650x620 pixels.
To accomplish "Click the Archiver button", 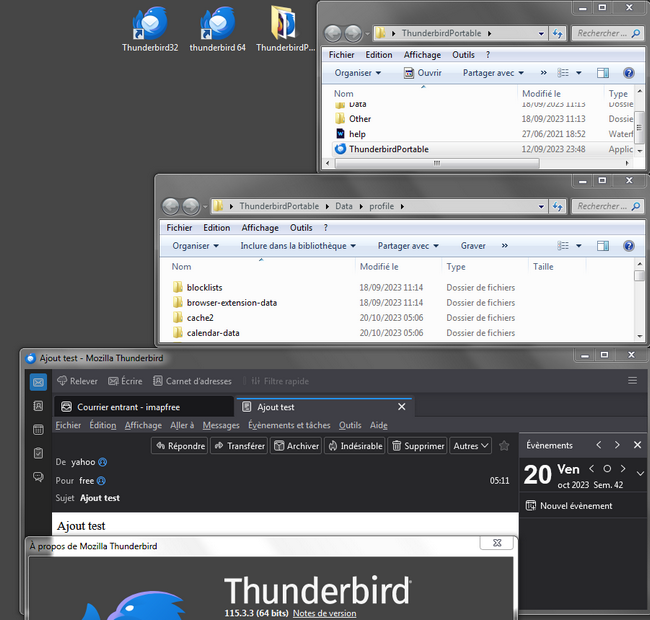I will [296, 446].
